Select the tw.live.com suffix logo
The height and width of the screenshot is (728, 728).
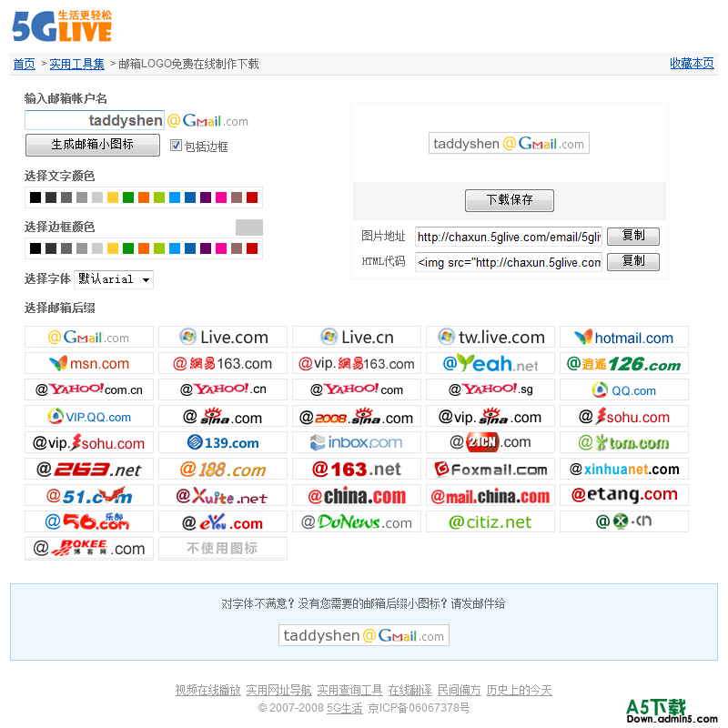[490, 337]
